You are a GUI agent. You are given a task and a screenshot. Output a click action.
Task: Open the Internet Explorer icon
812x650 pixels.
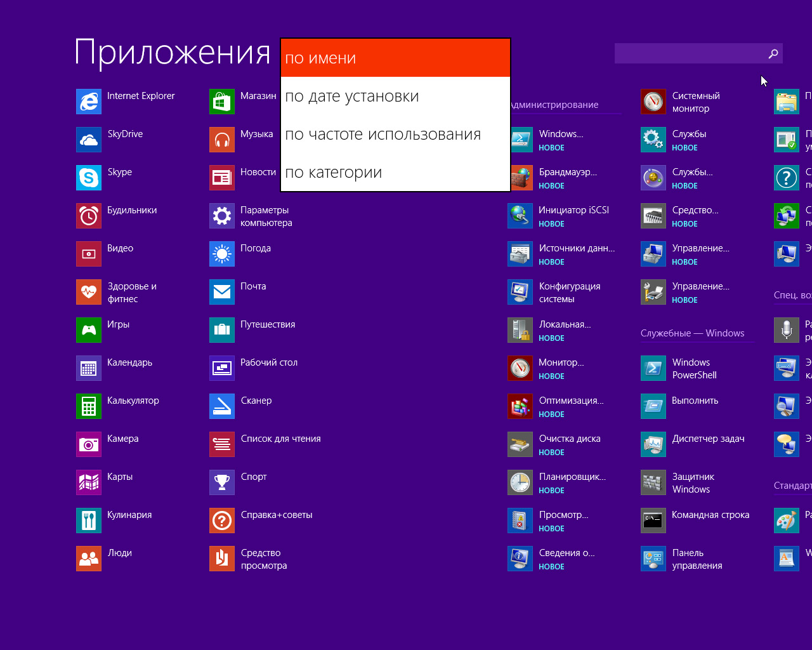coord(89,102)
